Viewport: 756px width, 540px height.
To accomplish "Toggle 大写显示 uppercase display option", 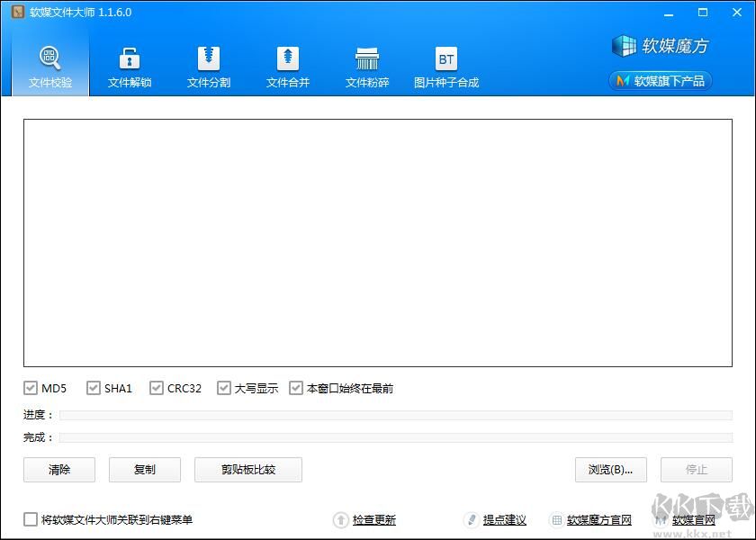I will [x=224, y=388].
